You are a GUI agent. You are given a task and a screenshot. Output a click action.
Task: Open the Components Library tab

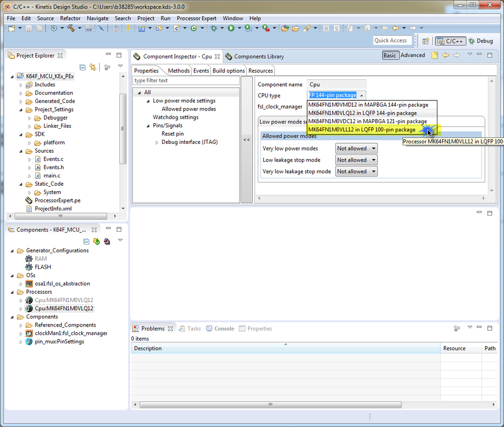tap(255, 57)
